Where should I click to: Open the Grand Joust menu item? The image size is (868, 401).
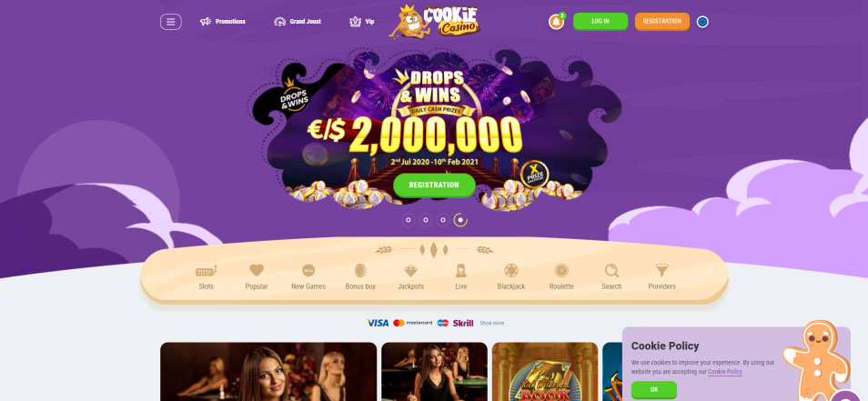point(298,22)
